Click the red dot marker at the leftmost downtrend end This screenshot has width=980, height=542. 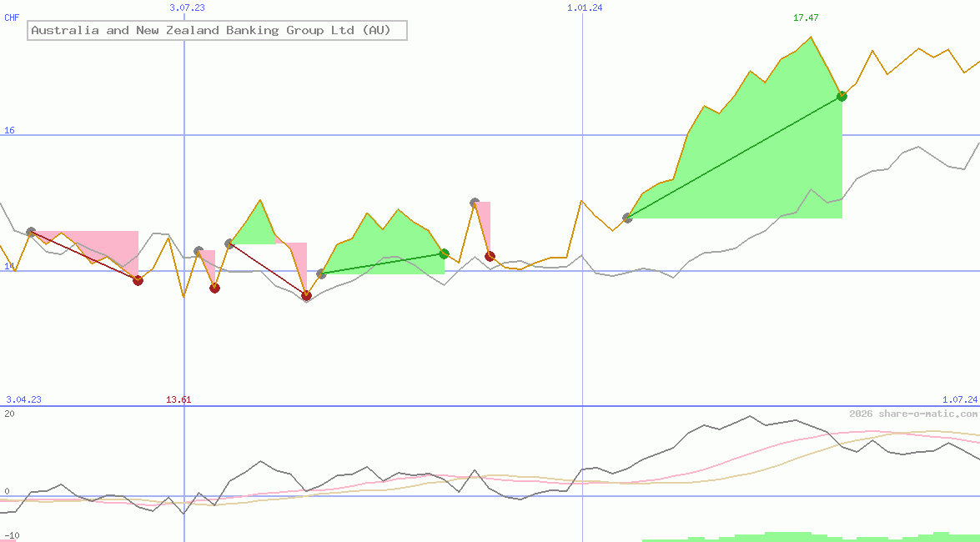click(138, 280)
